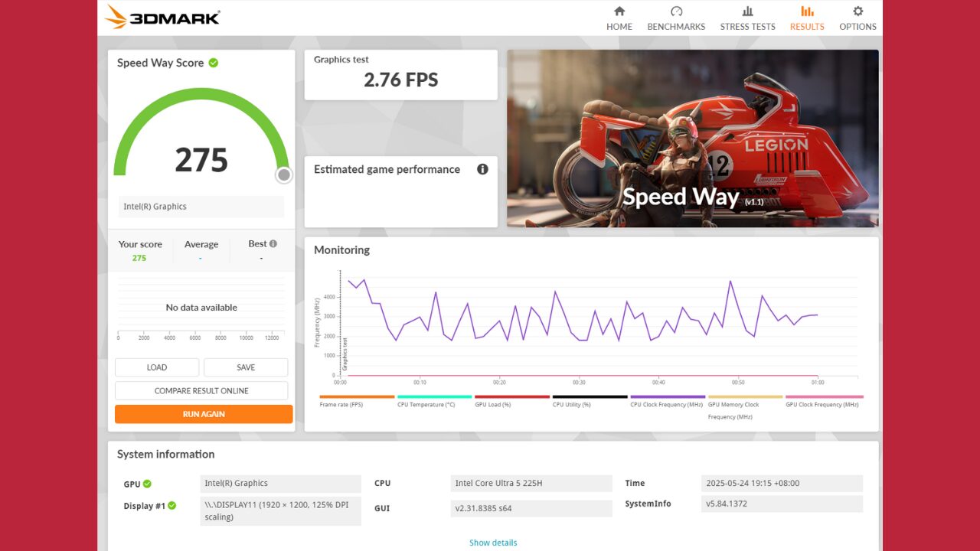Screen dimensions: 980x551
Task: Select the Results chart icon
Action: [807, 11]
